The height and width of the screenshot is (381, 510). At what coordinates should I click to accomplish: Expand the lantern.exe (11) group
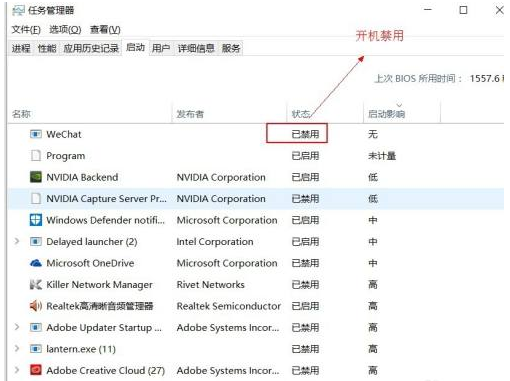(17, 348)
